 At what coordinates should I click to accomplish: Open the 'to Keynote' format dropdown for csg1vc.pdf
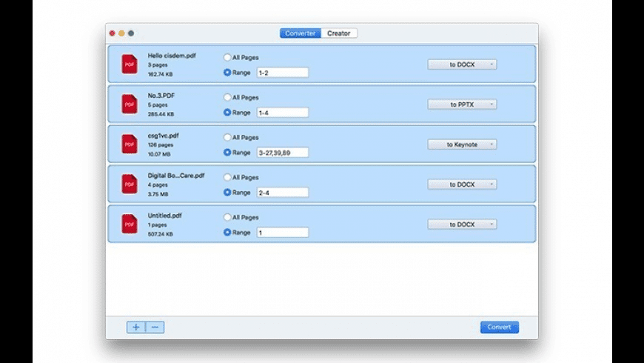[462, 144]
